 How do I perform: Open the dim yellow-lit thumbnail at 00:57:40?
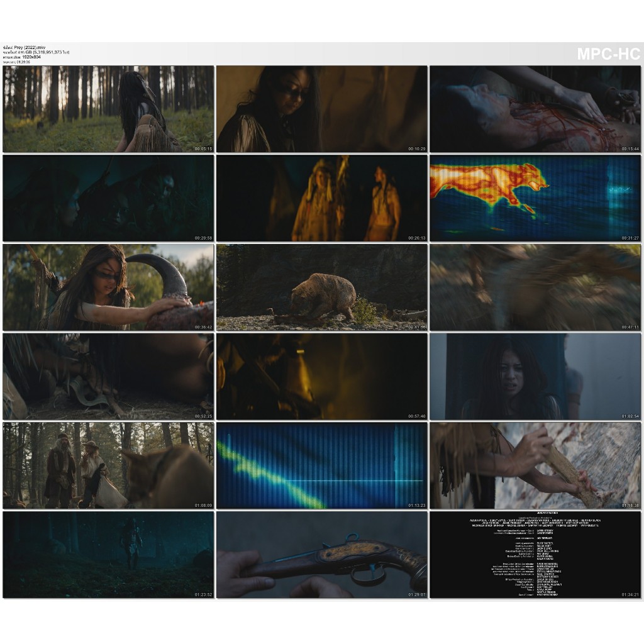coord(321,376)
